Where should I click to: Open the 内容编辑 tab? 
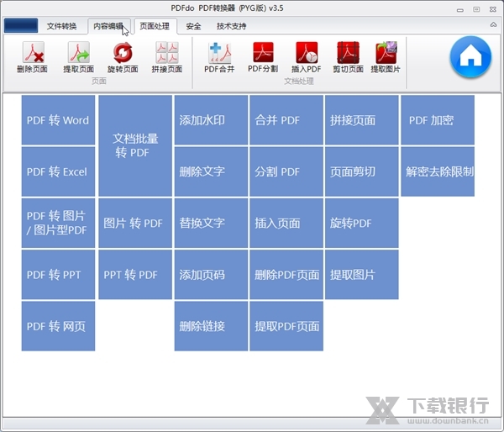(x=108, y=26)
